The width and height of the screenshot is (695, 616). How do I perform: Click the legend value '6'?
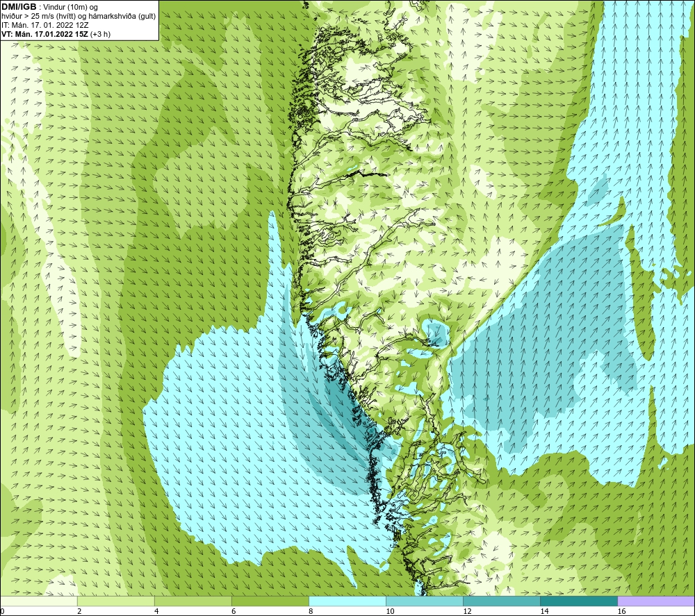(233, 612)
